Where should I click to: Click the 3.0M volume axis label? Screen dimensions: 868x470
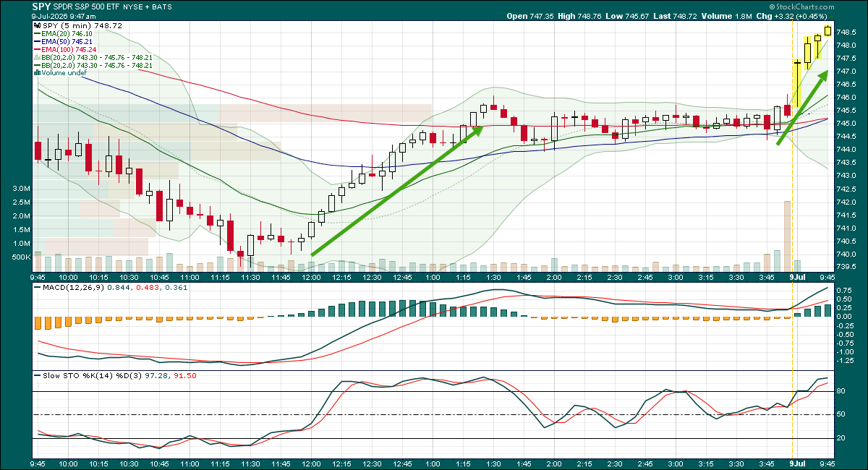point(21,189)
